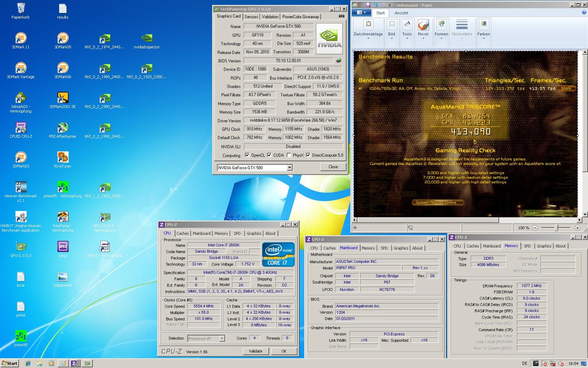Select the RivaTuner desktop icon
This screenshot has width=588, height=368.
pos(62,160)
